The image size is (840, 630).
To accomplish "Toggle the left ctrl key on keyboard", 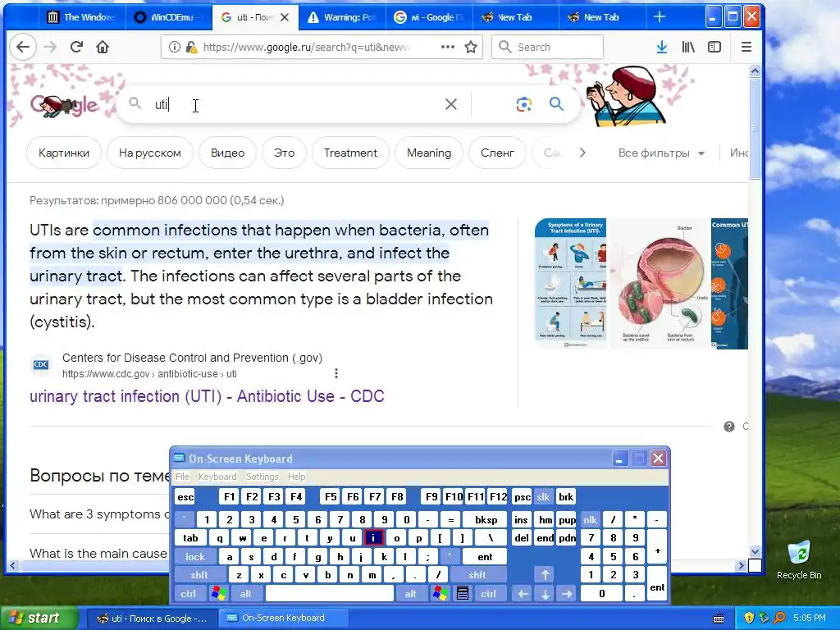I will click(x=188, y=594).
